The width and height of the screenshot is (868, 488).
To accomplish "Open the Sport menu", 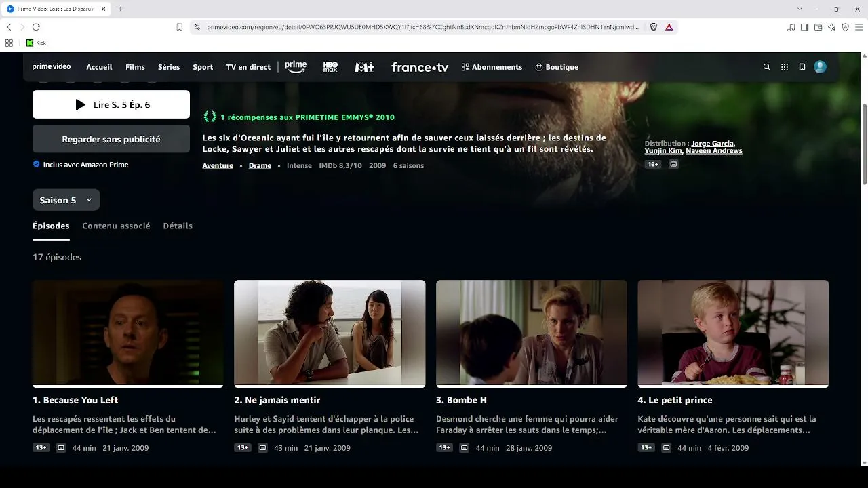I will (x=203, y=67).
